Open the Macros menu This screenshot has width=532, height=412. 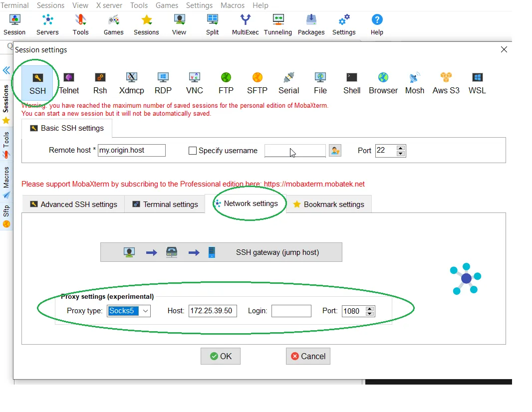click(233, 5)
